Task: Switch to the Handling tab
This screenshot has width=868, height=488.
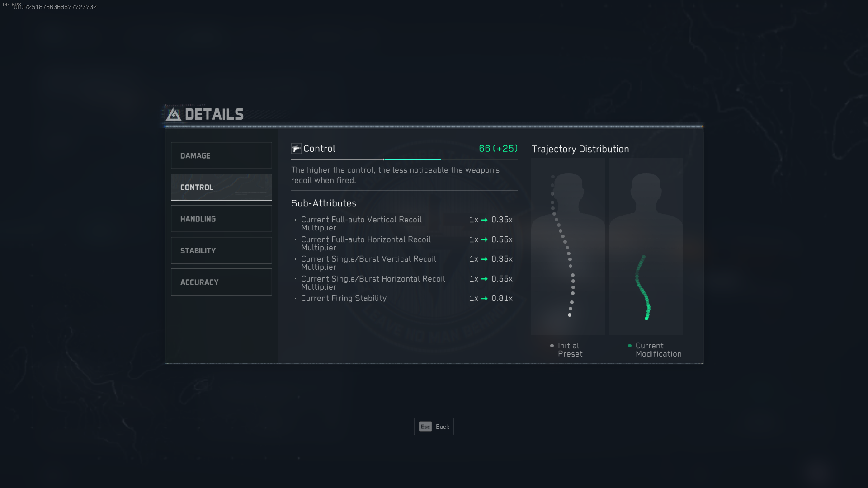Action: pos(221,219)
